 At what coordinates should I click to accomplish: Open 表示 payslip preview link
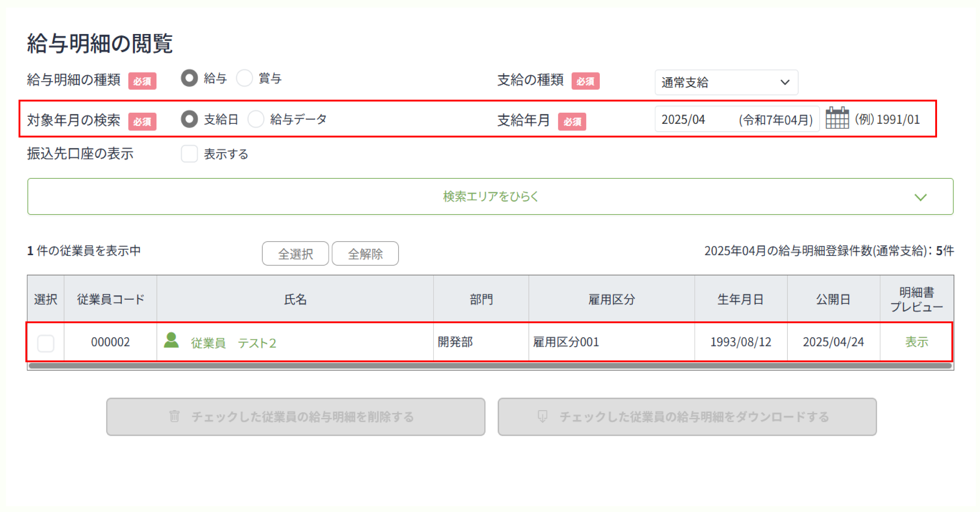point(916,342)
